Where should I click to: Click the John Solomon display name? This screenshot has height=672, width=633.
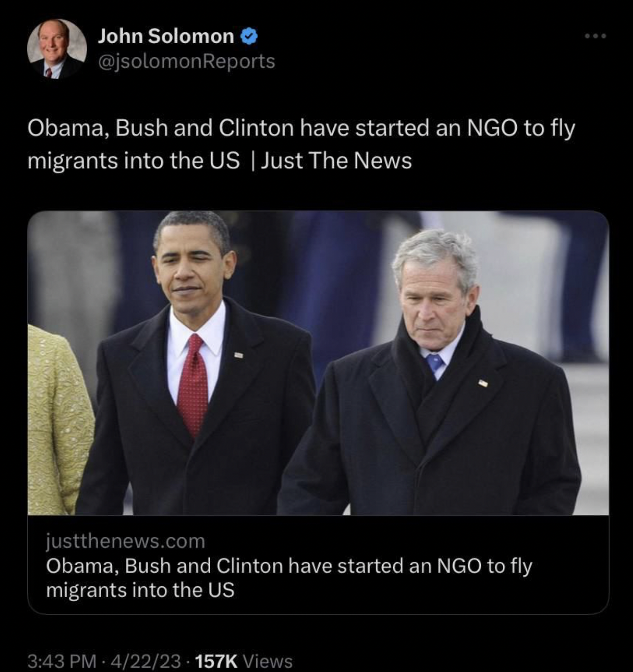(x=166, y=36)
